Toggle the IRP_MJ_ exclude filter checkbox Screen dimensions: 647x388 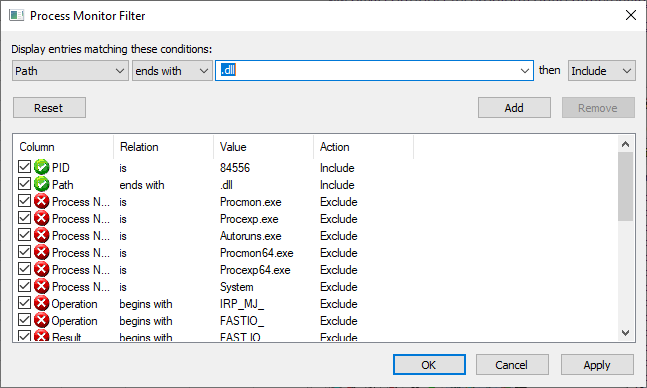(24, 303)
